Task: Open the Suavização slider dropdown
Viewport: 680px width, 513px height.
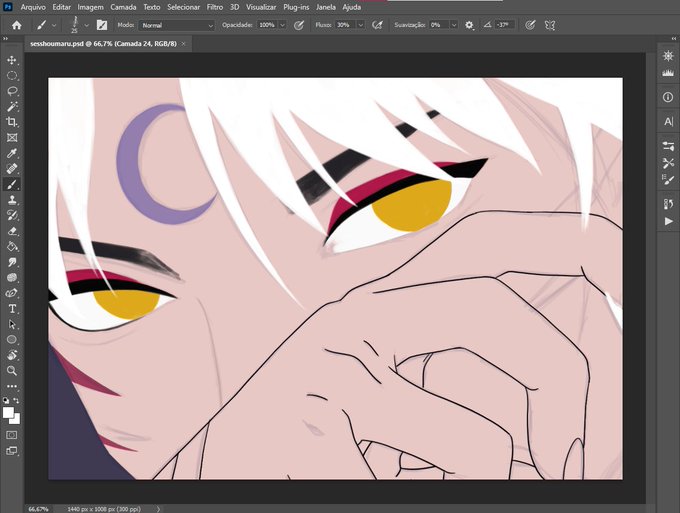Action: [x=454, y=25]
